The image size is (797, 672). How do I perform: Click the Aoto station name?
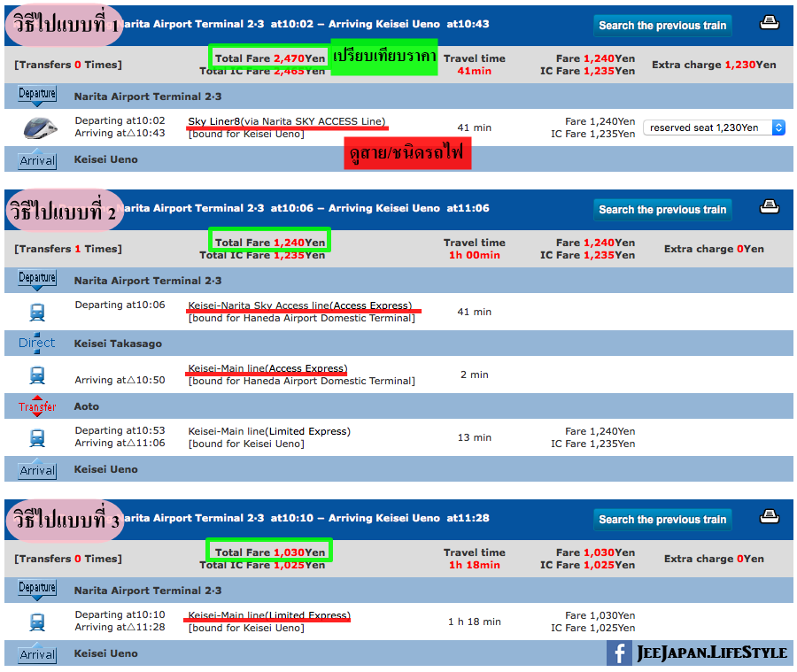pyautogui.click(x=87, y=406)
